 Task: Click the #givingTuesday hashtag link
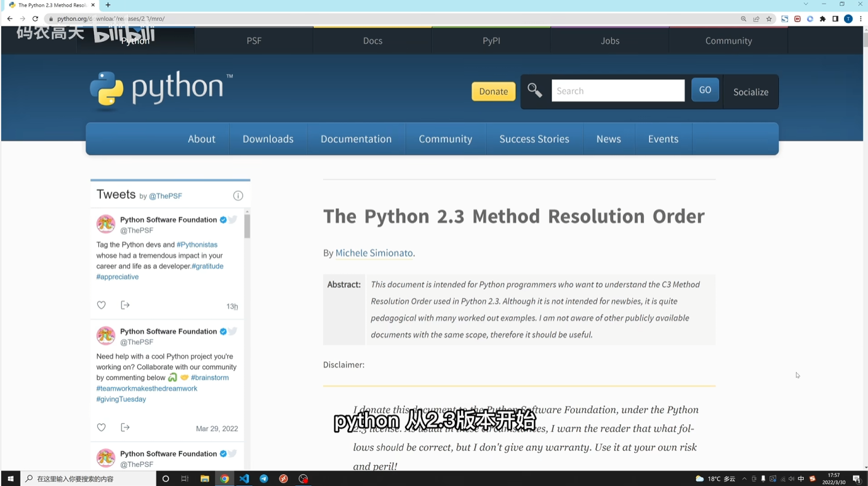(121, 399)
